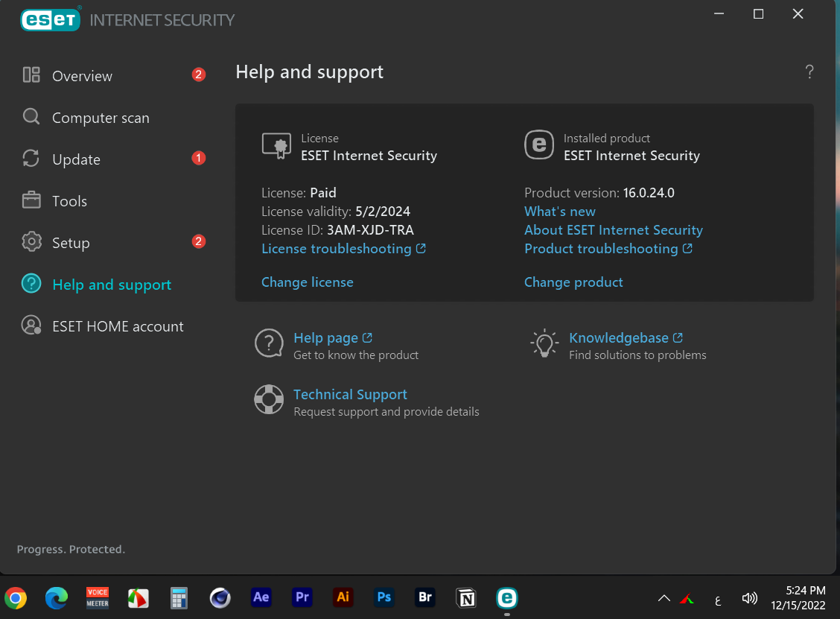The width and height of the screenshot is (840, 619).
Task: Maximize the ESET window
Action: coord(759,14)
